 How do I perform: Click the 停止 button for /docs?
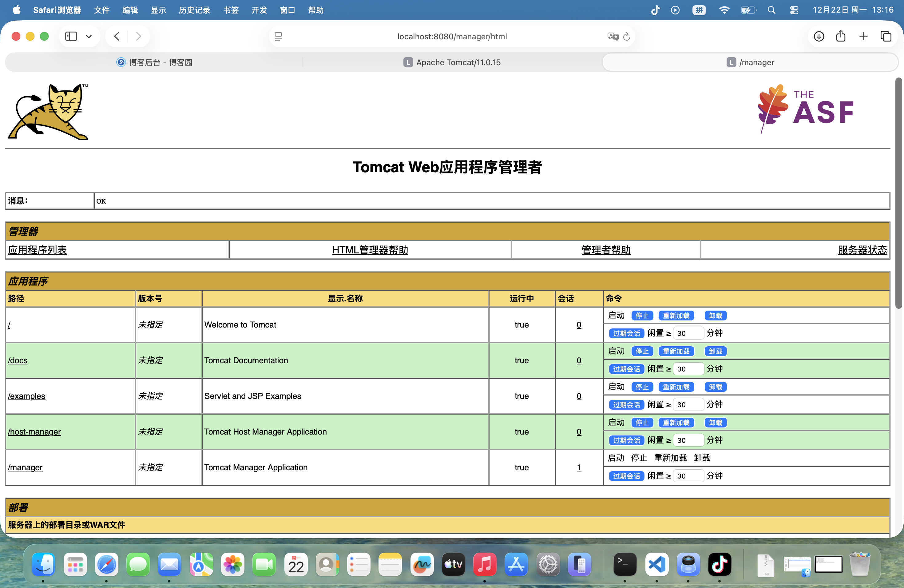point(642,352)
